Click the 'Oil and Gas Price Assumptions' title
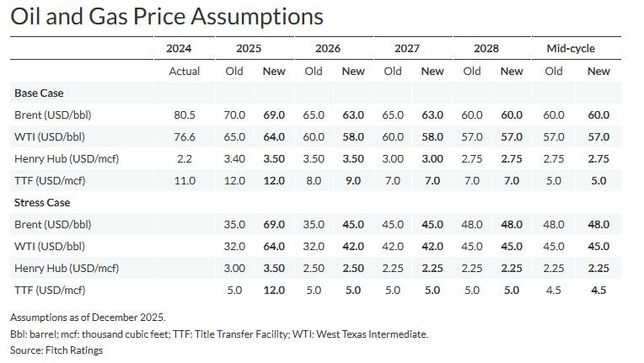The width and height of the screenshot is (644, 363). tap(166, 16)
